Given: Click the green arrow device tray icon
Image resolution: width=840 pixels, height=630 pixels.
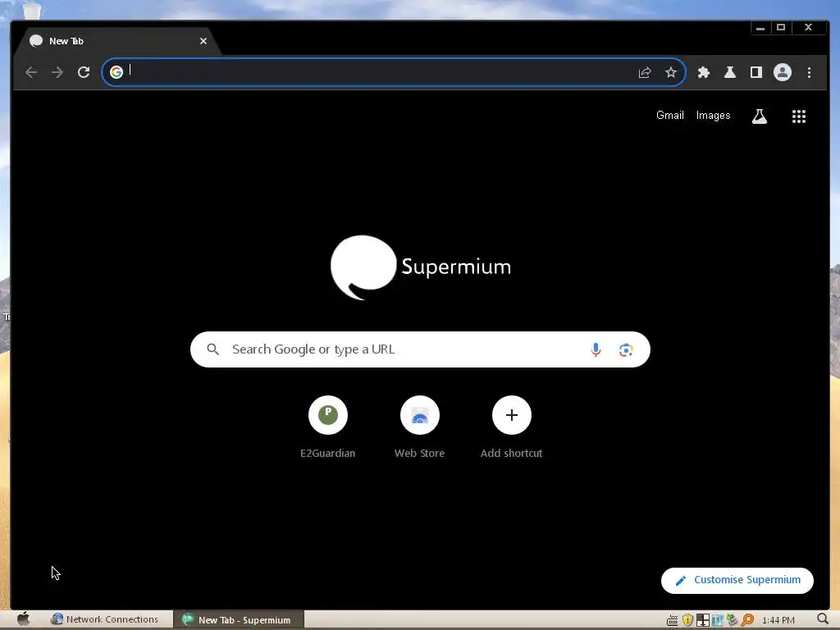Looking at the screenshot, I should (732, 620).
